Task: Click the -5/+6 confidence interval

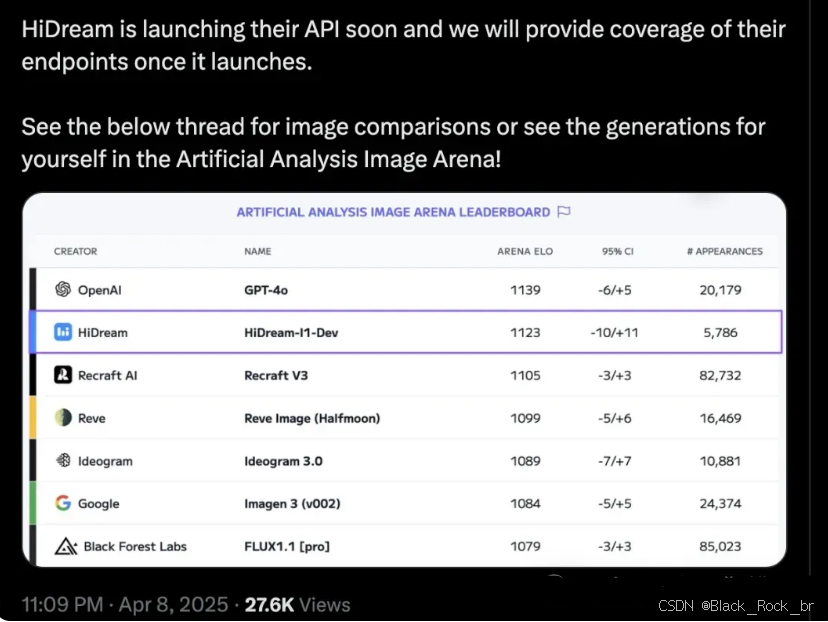Action: tap(615, 418)
